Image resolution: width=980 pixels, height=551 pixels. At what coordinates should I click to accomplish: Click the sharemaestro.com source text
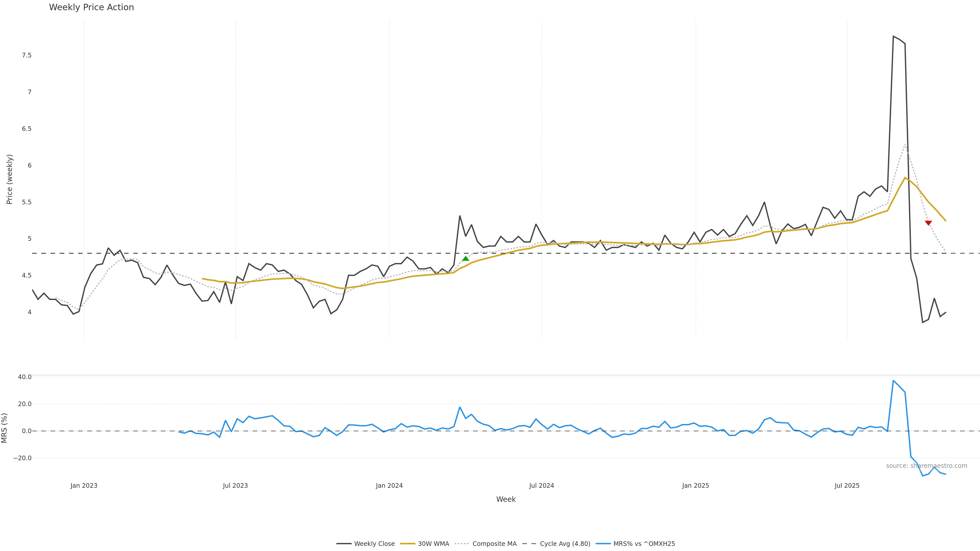tap(926, 466)
